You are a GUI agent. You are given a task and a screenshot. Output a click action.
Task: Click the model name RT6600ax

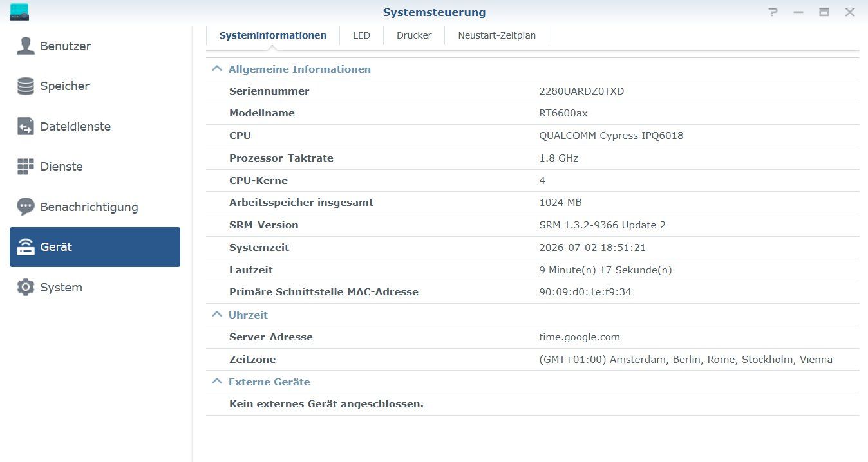[563, 113]
